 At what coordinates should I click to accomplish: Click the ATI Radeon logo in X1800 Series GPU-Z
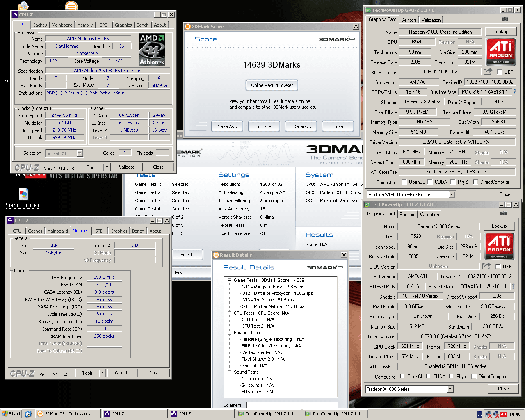point(499,246)
